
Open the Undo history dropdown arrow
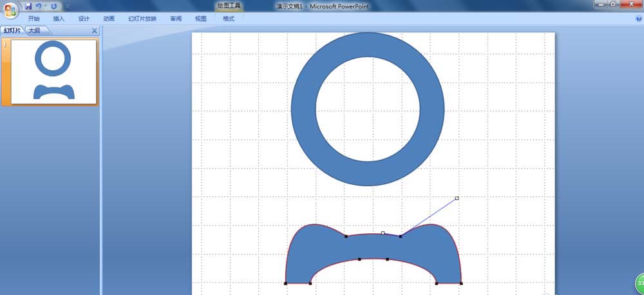45,6
